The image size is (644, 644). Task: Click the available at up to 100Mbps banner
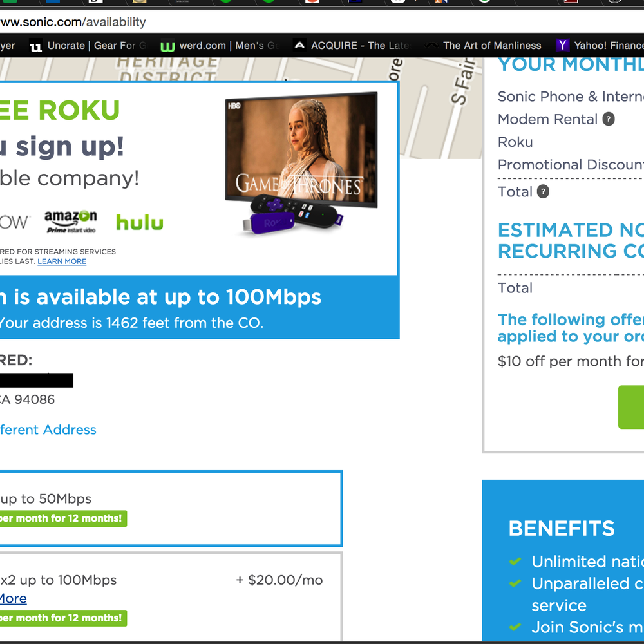[200, 307]
